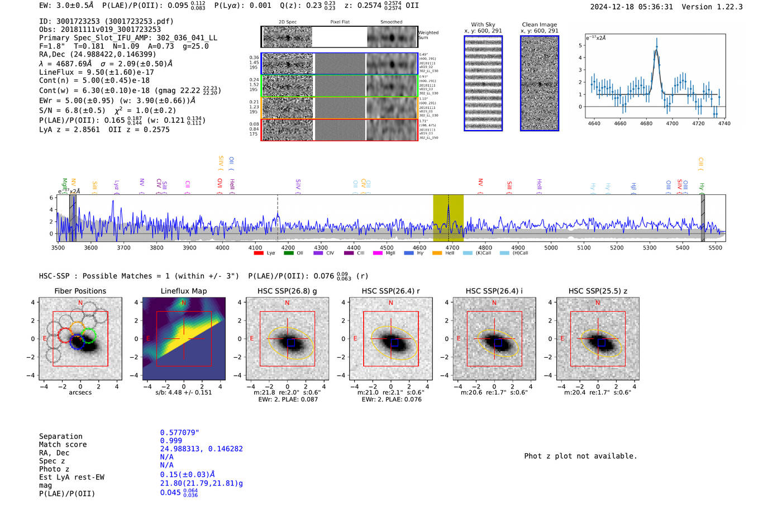Click the green OII legend swatch
Image resolution: width=782 pixels, height=532 pixels.
pyautogui.click(x=289, y=253)
